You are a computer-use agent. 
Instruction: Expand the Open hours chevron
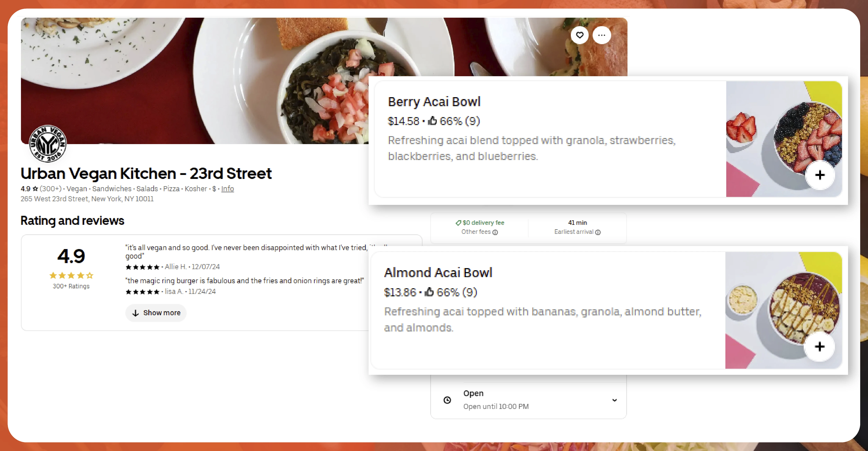pyautogui.click(x=614, y=400)
